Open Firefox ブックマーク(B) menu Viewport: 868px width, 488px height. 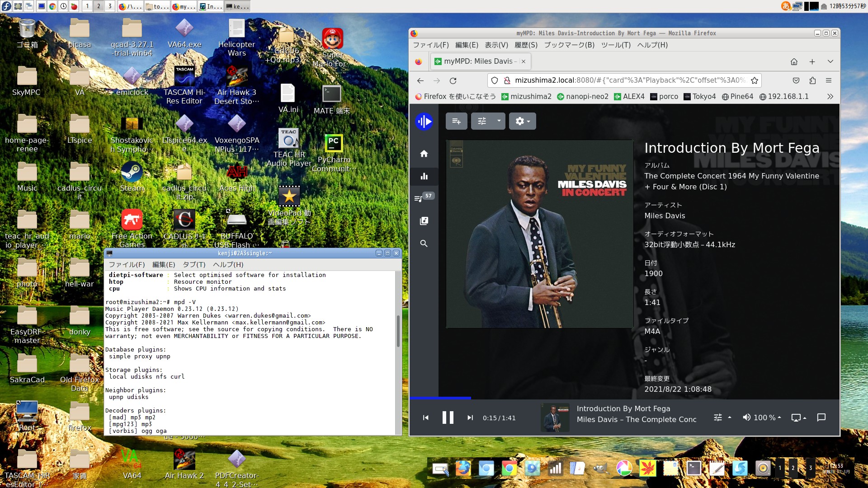[x=569, y=45]
